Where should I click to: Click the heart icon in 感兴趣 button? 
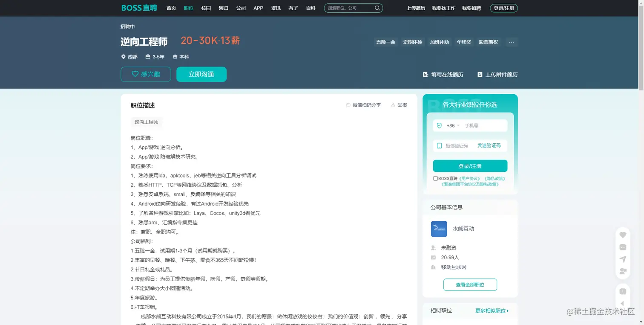[135, 74]
